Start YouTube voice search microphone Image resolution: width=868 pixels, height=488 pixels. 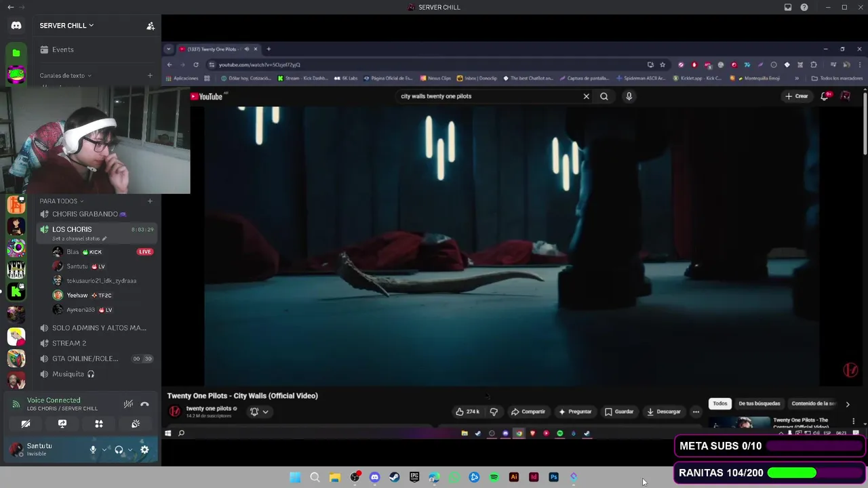click(x=629, y=96)
